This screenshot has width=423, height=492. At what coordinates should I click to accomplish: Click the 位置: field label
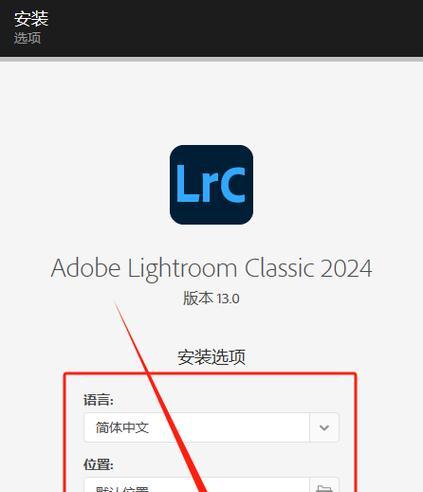point(98,464)
